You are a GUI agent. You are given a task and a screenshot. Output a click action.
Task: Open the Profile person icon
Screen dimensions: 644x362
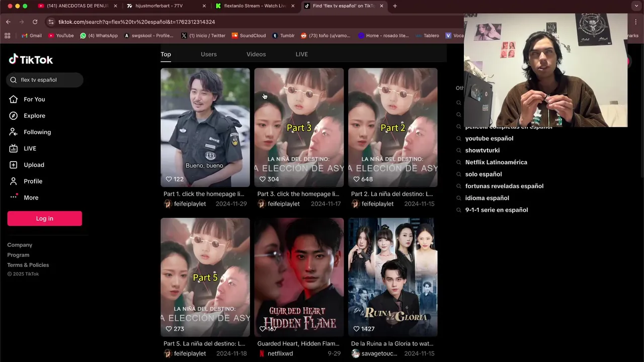(x=14, y=181)
